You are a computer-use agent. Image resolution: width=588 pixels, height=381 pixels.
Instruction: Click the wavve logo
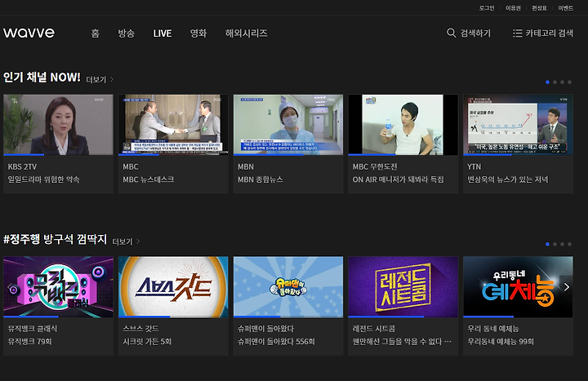pos(29,33)
